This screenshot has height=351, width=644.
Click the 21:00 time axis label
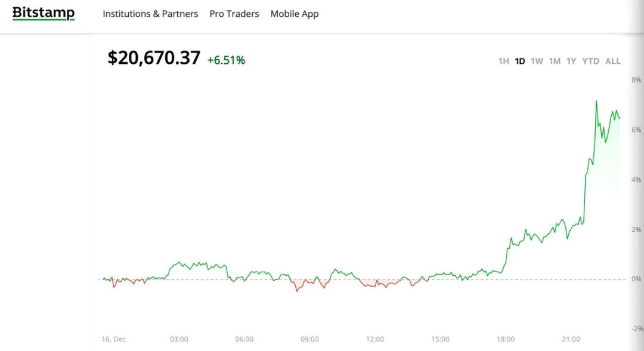pos(571,339)
